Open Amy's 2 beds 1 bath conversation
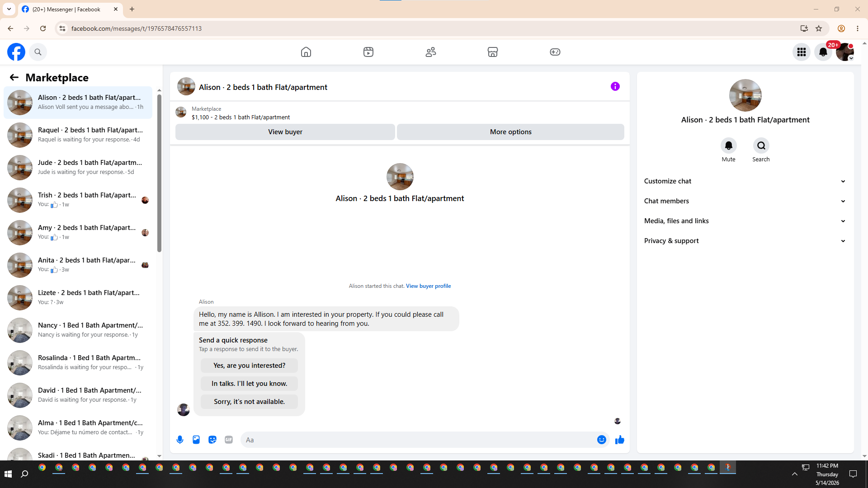This screenshot has height=488, width=868. click(x=78, y=232)
